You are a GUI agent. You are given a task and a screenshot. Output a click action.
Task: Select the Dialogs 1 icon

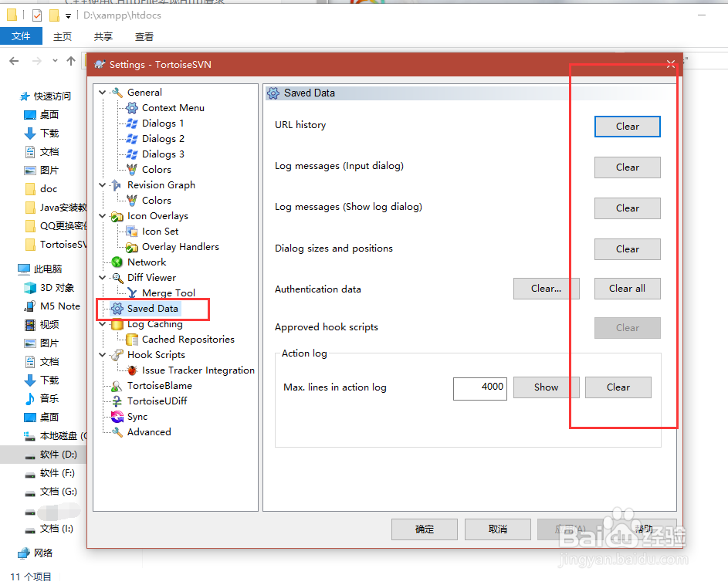click(x=132, y=123)
